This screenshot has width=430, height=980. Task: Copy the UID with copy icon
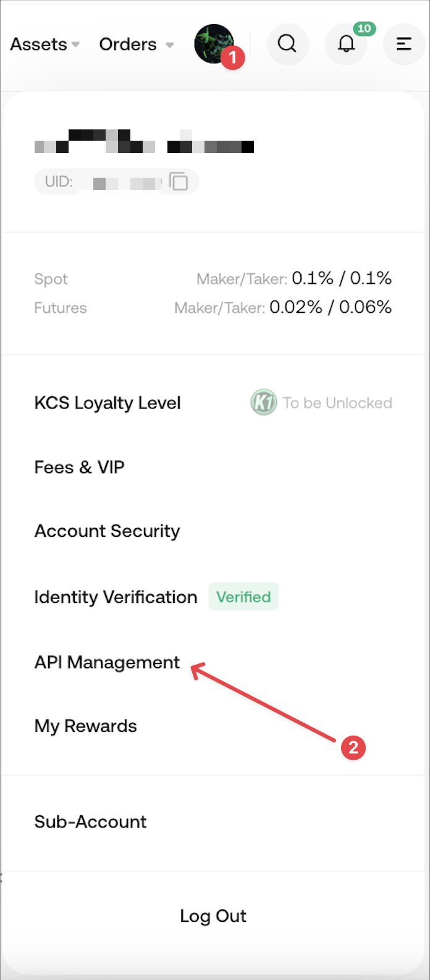click(179, 182)
